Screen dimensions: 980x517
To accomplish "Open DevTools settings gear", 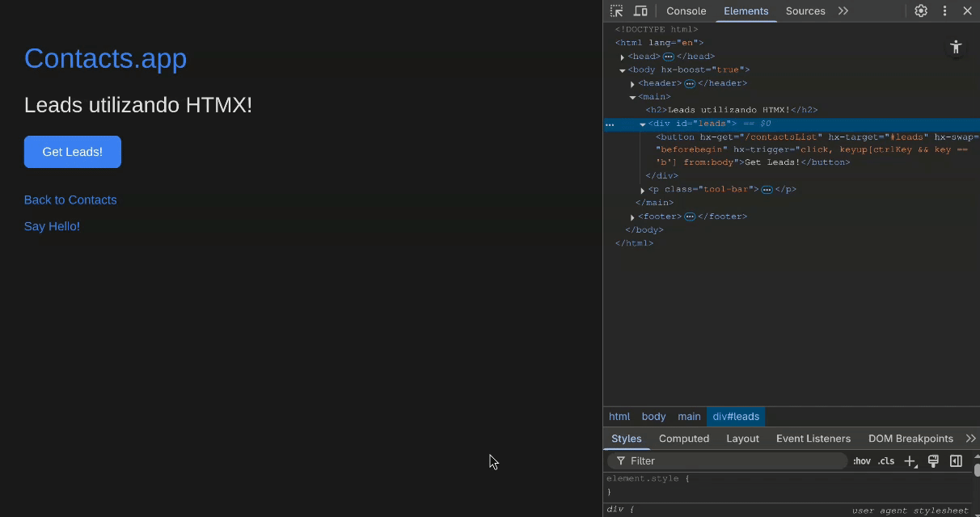I will (921, 11).
